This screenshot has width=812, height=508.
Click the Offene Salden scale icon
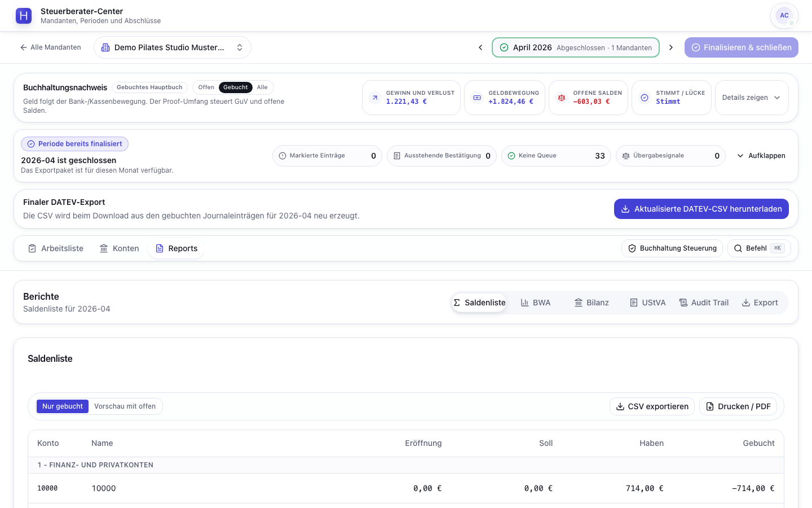pos(562,98)
